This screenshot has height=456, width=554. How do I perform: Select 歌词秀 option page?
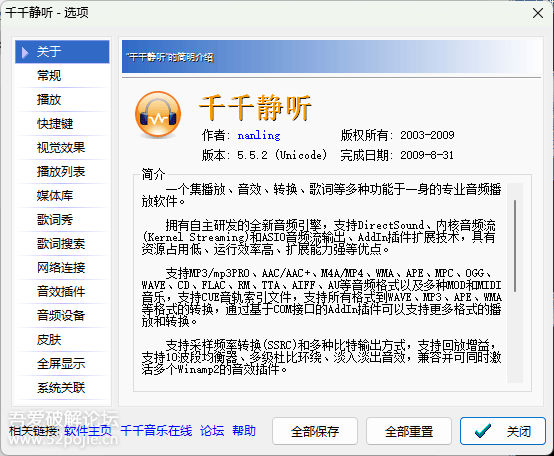pos(62,220)
